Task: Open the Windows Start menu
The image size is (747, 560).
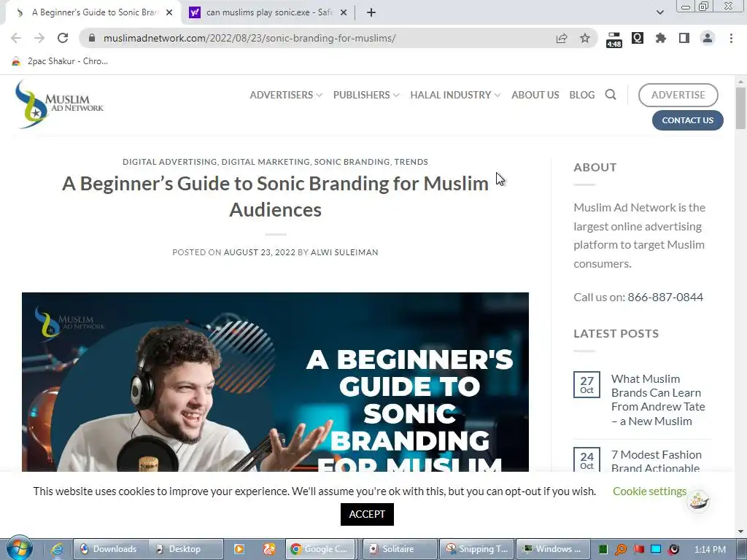Action: (19, 548)
